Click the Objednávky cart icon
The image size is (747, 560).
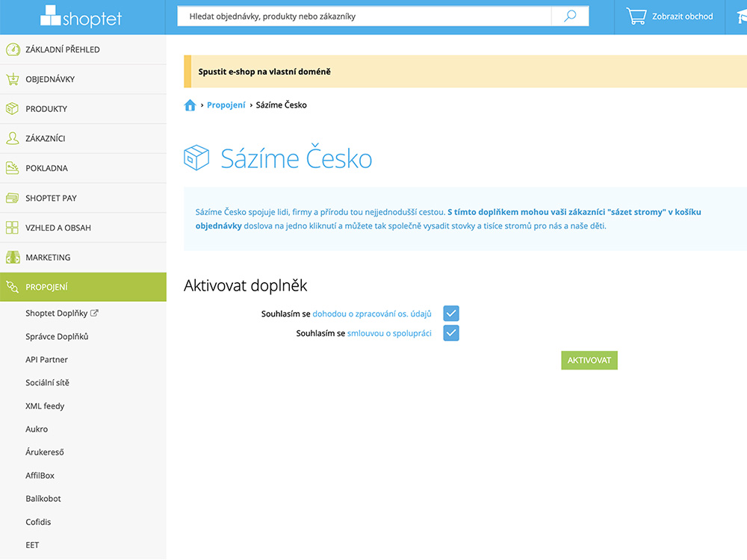(13, 79)
